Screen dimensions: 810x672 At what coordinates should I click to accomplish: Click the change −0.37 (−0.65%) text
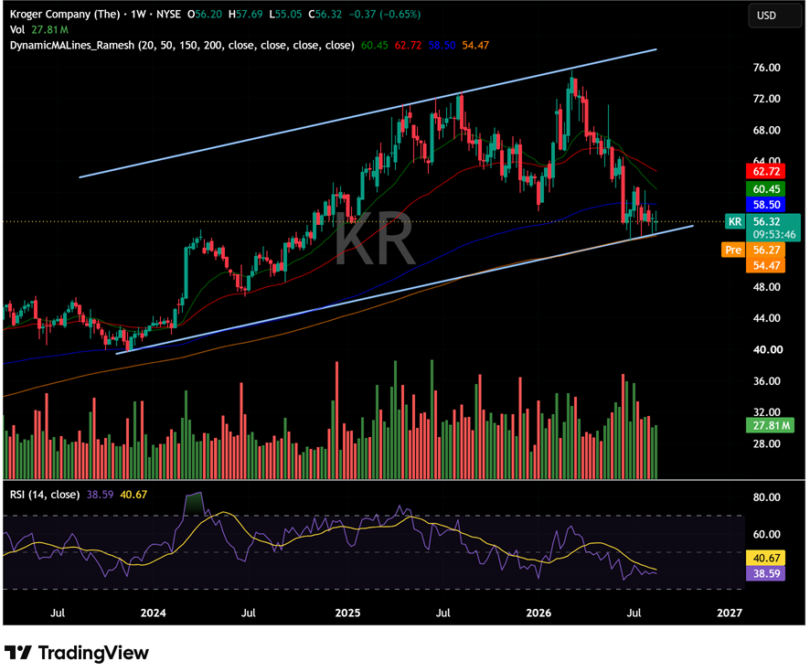(x=384, y=14)
